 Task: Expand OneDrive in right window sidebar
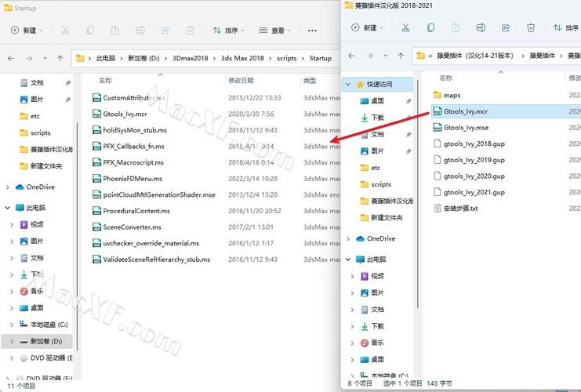(x=348, y=239)
